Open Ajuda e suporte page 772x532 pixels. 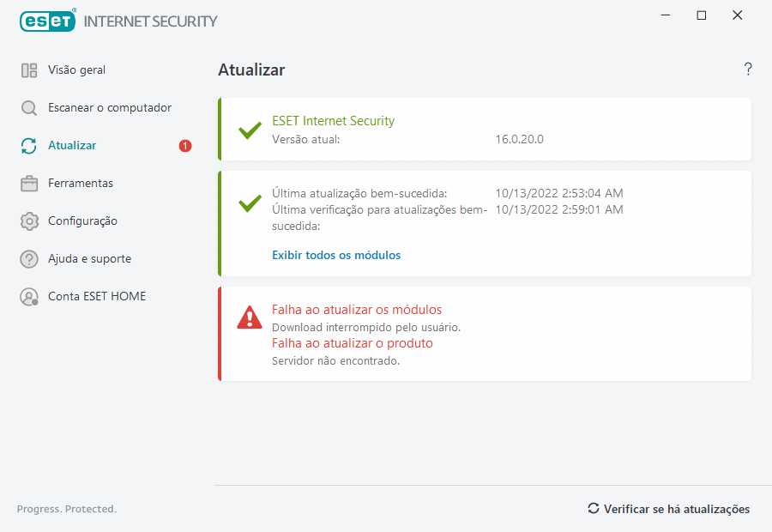pos(89,259)
